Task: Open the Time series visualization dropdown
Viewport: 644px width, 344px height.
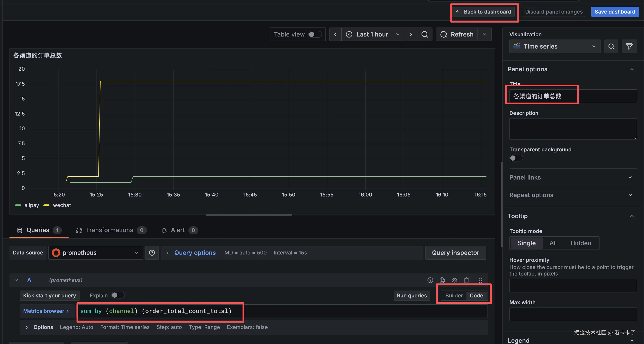Action: point(555,46)
